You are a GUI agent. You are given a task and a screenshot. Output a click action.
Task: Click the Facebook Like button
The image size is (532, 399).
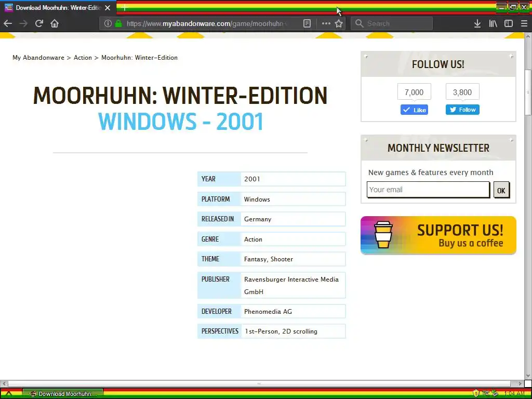click(414, 110)
